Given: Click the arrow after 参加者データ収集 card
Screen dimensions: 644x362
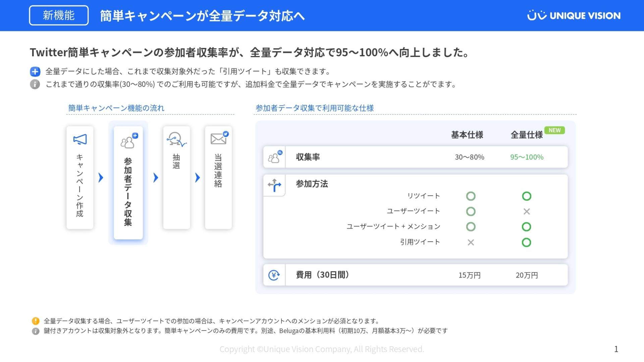Looking at the screenshot, I should (155, 177).
